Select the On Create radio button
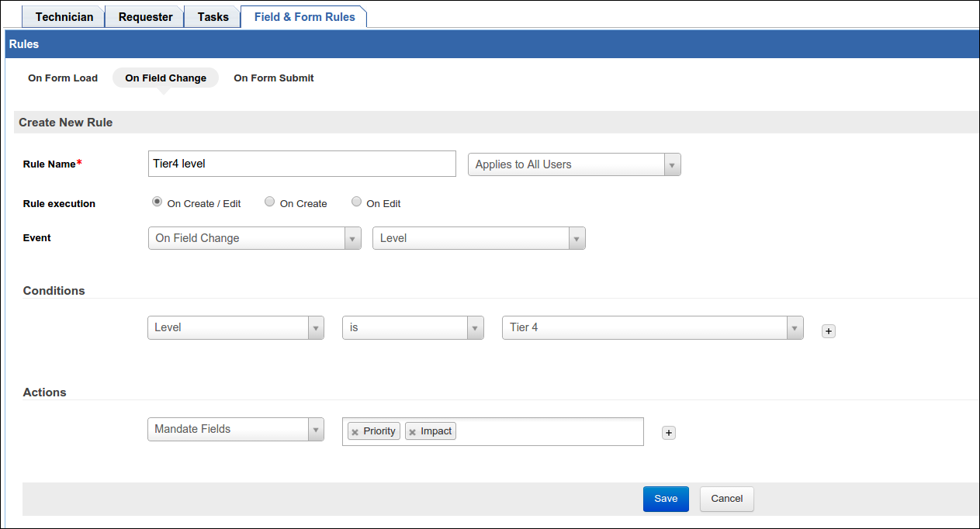The width and height of the screenshot is (980, 529). pyautogui.click(x=270, y=202)
